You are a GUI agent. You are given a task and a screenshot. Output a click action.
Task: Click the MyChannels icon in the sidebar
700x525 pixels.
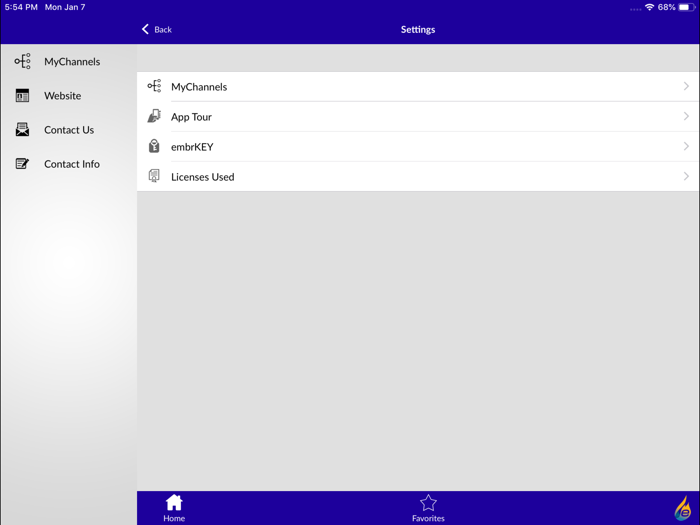click(x=22, y=61)
